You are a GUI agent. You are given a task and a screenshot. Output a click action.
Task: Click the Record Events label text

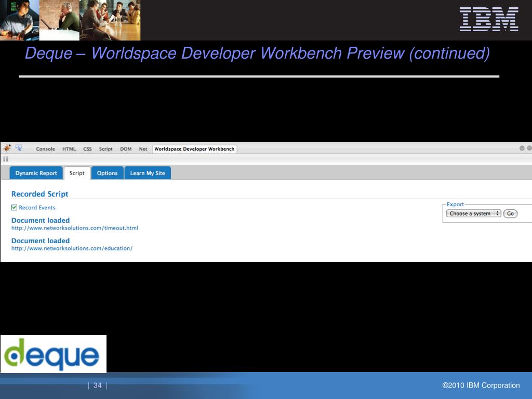tap(37, 208)
